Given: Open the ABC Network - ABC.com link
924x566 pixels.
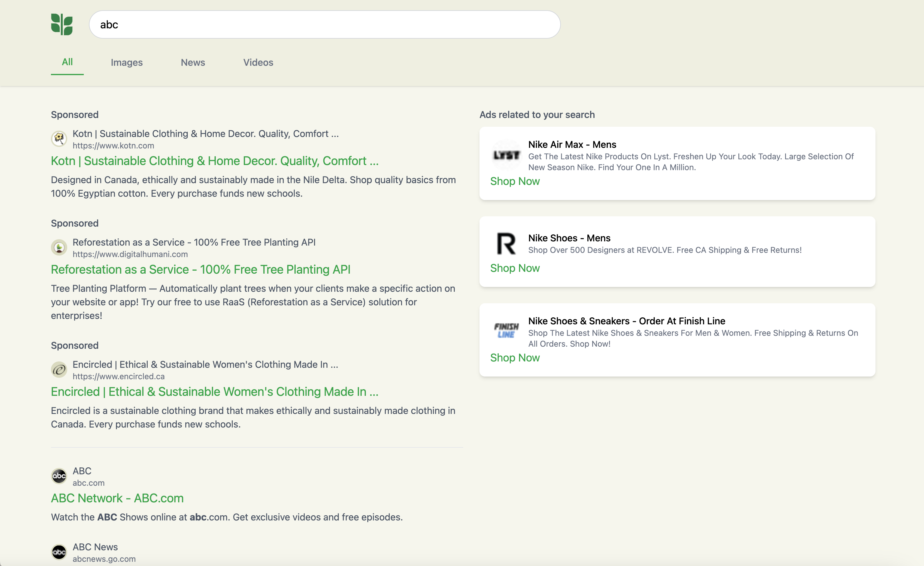Looking at the screenshot, I should coord(117,498).
